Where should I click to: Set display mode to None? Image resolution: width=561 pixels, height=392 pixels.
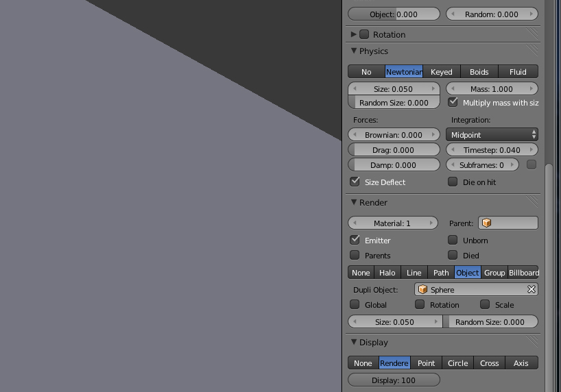pos(363,363)
